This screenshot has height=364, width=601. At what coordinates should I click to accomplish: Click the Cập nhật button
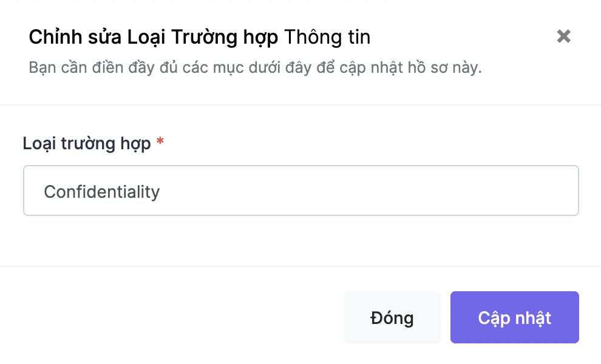[514, 317]
